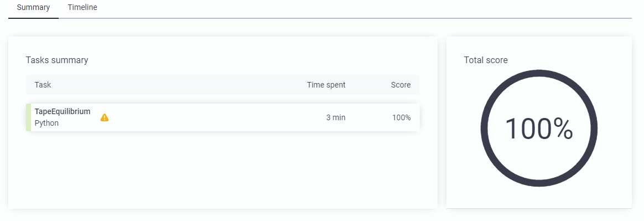Select the Summary tab
This screenshot has height=221, width=644.
[x=33, y=7]
